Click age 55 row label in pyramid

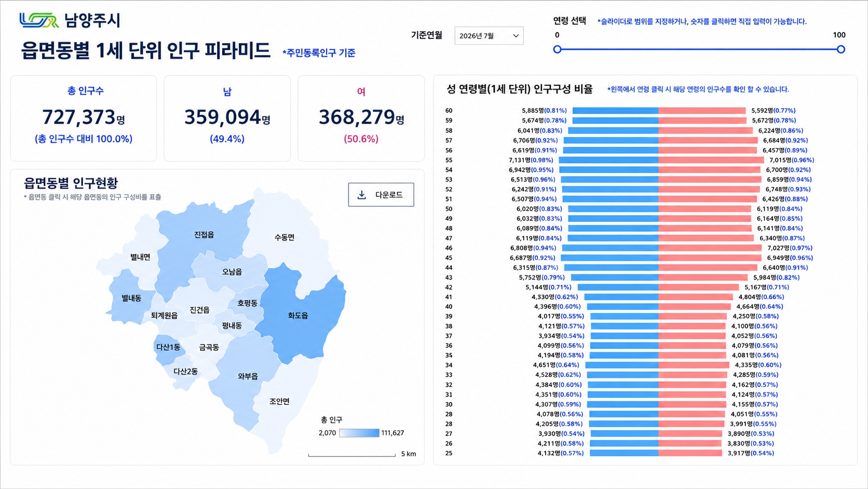click(449, 160)
